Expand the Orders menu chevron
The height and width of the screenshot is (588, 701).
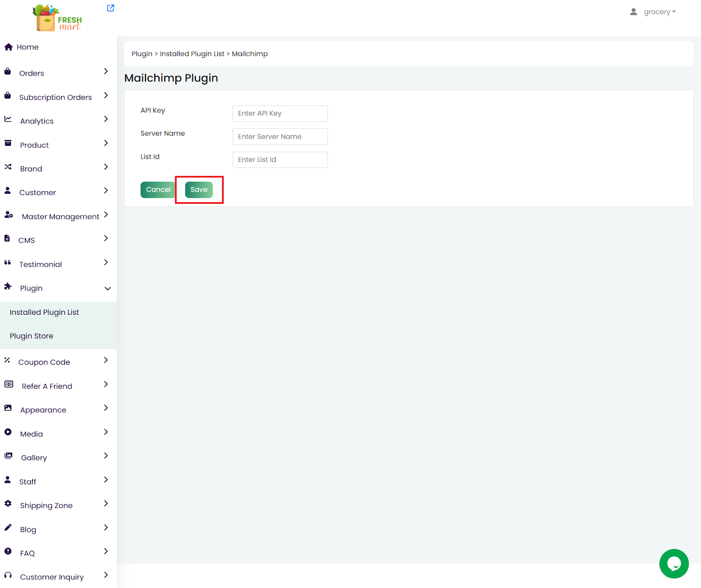106,71
